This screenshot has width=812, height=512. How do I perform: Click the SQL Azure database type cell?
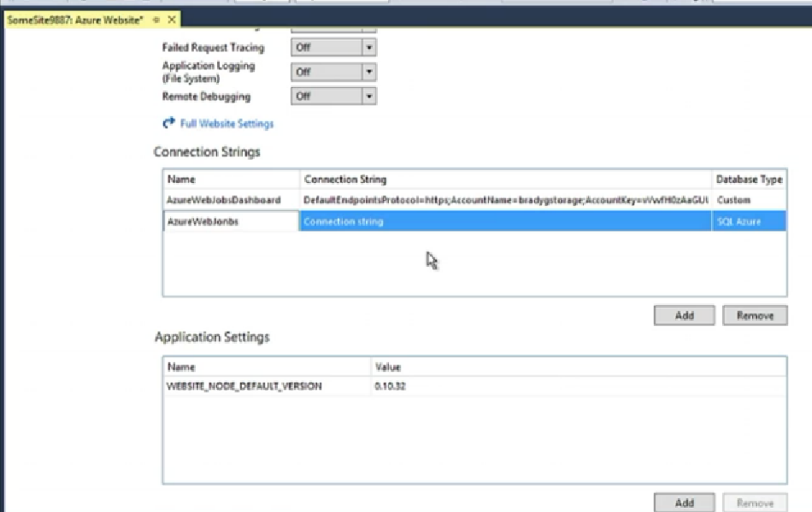click(x=749, y=221)
